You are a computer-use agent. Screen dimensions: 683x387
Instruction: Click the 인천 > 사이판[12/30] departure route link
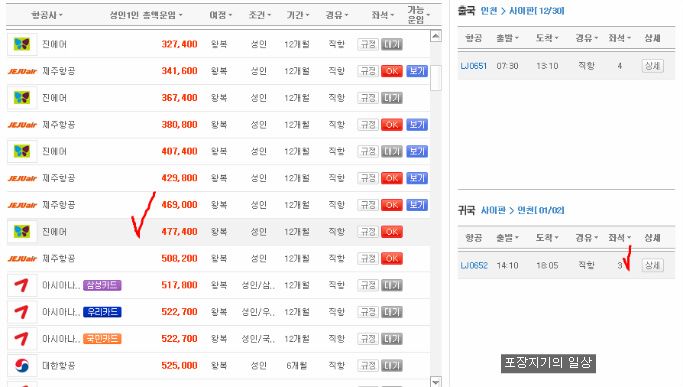tap(522, 11)
